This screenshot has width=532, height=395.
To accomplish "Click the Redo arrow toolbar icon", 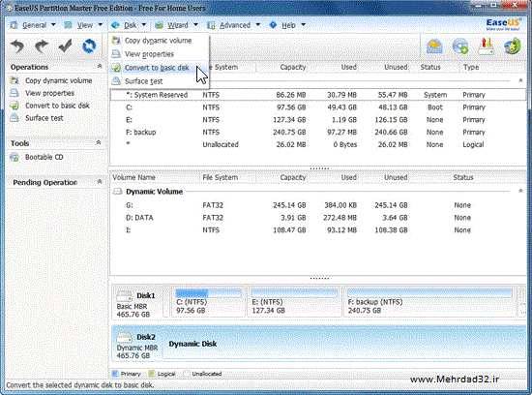I will (x=42, y=46).
